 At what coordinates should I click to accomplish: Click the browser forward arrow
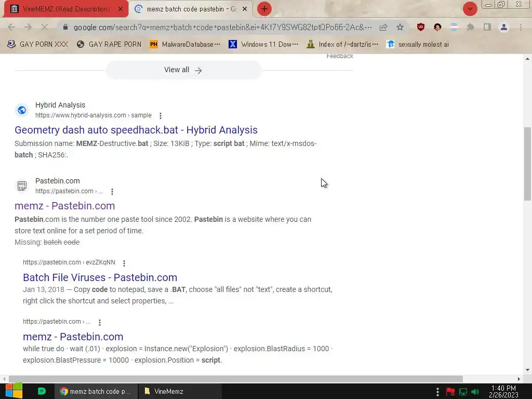pyautogui.click(x=28, y=27)
